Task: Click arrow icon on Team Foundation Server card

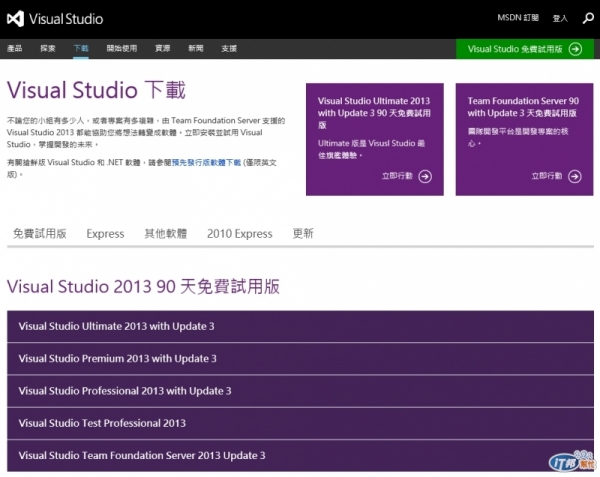Action: tap(574, 176)
